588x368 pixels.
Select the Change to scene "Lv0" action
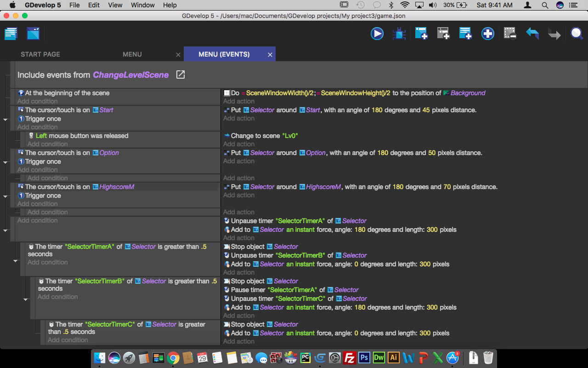262,136
